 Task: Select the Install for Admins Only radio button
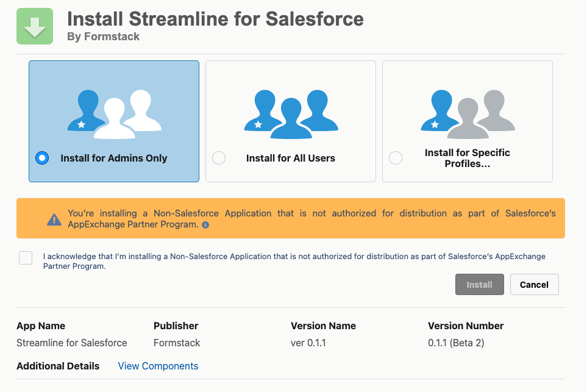[x=42, y=158]
